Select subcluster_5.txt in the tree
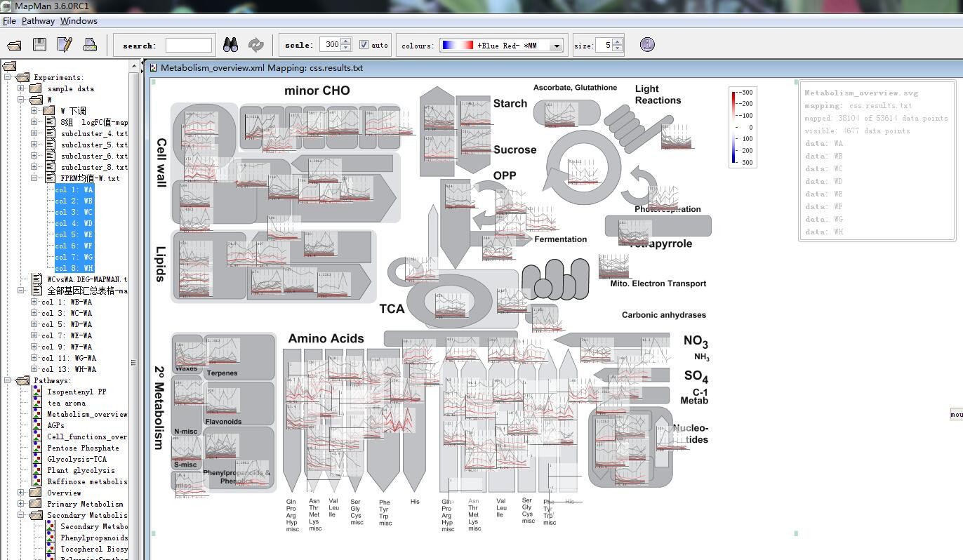Viewport: 963px width, 560px height. pyautogui.click(x=93, y=145)
